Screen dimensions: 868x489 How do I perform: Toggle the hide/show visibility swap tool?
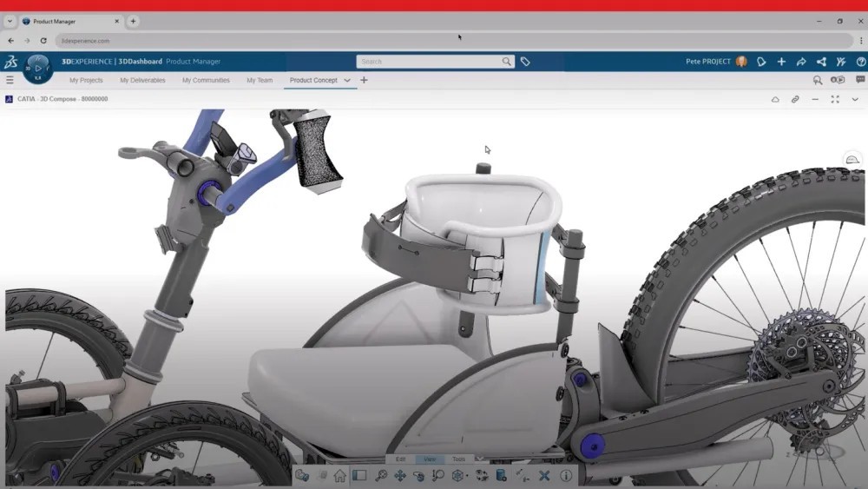482,476
